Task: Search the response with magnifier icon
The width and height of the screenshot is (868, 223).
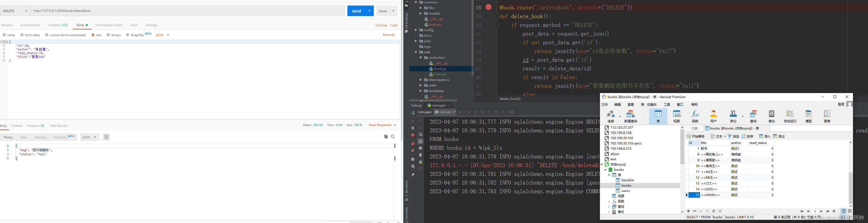Action: (x=393, y=137)
